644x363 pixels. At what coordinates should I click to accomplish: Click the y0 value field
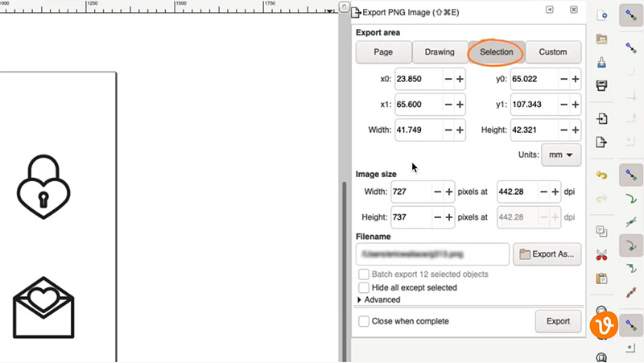click(x=535, y=79)
